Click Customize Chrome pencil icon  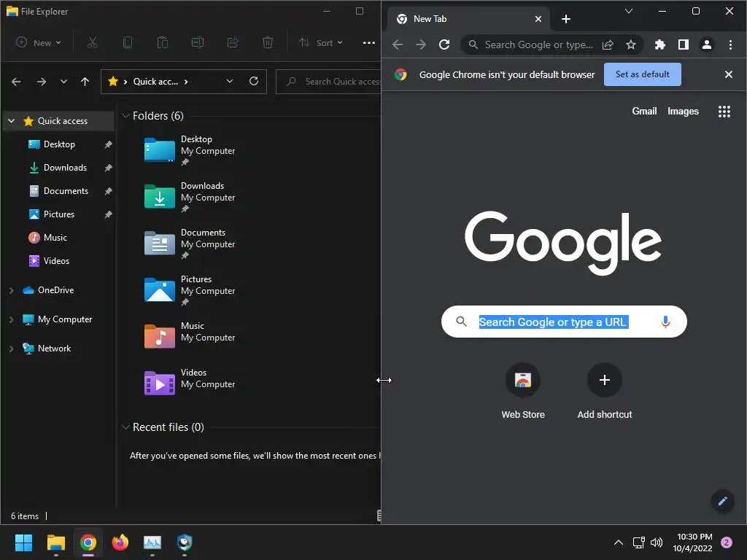coord(723,501)
